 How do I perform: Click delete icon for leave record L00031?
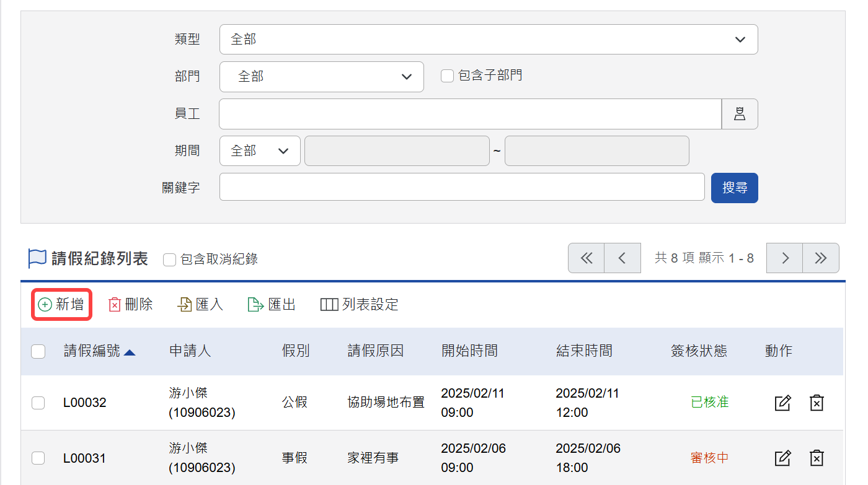click(817, 458)
